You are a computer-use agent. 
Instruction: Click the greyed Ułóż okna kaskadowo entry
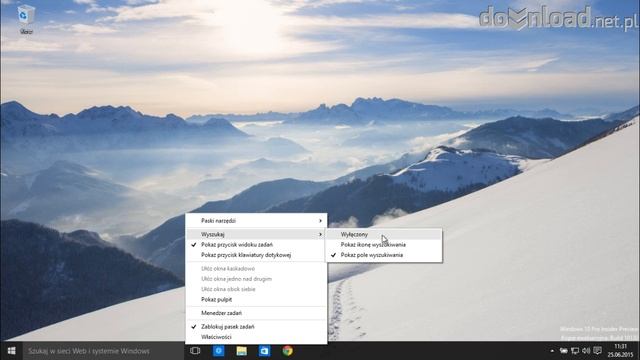pos(256,269)
